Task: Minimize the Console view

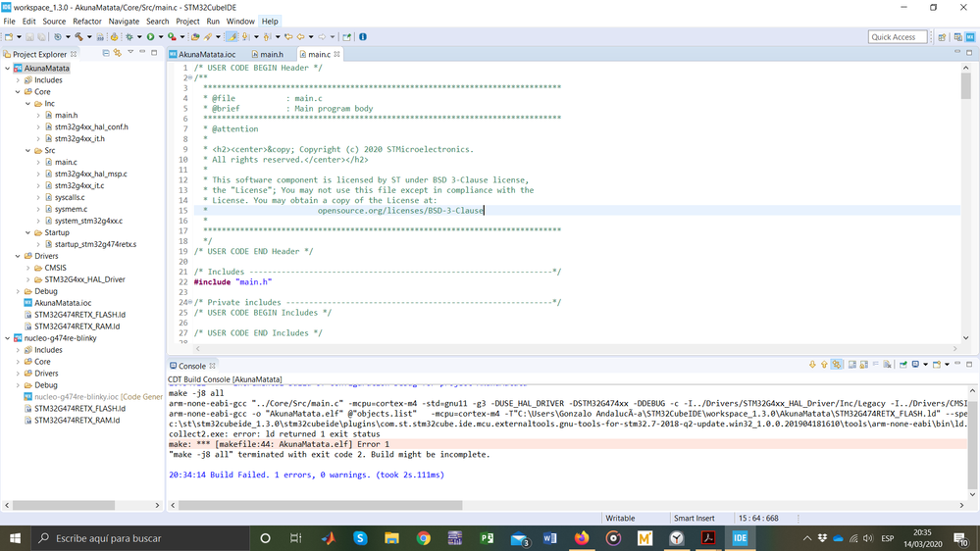Action: pyautogui.click(x=957, y=364)
